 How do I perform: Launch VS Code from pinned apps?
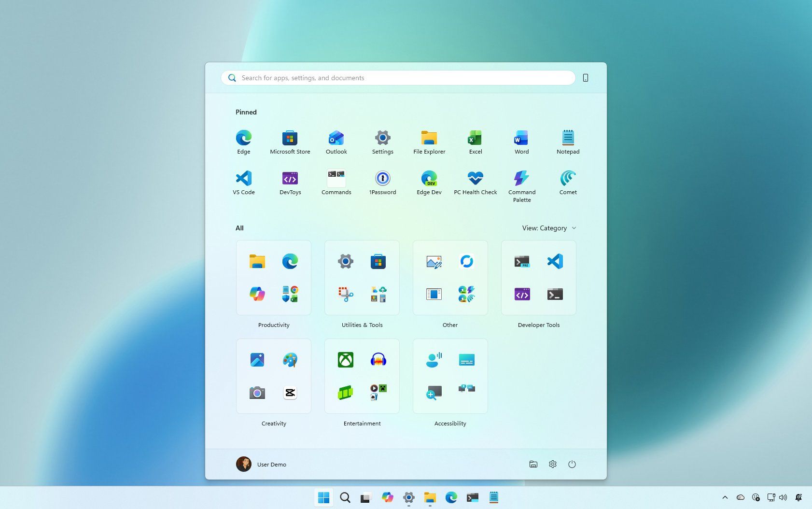point(244,182)
